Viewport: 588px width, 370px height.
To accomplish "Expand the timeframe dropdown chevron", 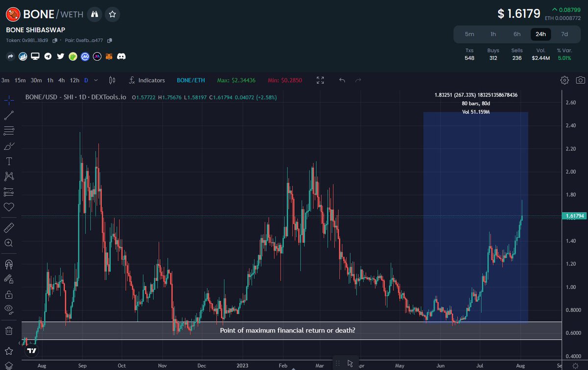I will point(96,80).
